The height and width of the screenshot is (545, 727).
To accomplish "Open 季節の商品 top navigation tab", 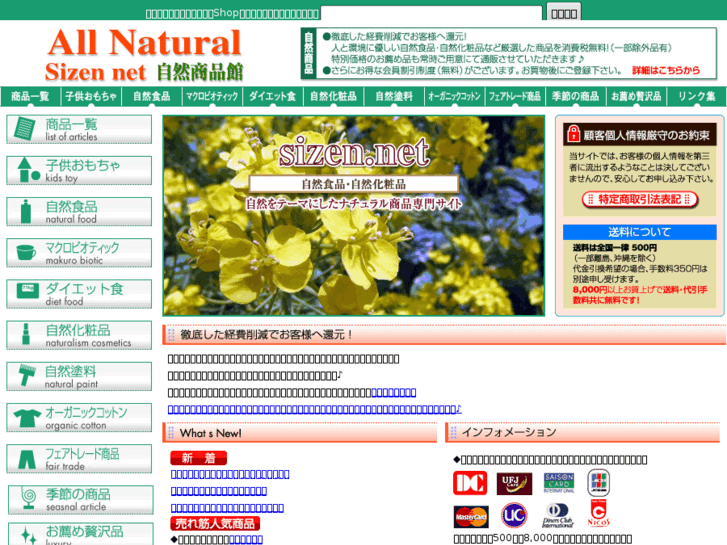I will (575, 96).
